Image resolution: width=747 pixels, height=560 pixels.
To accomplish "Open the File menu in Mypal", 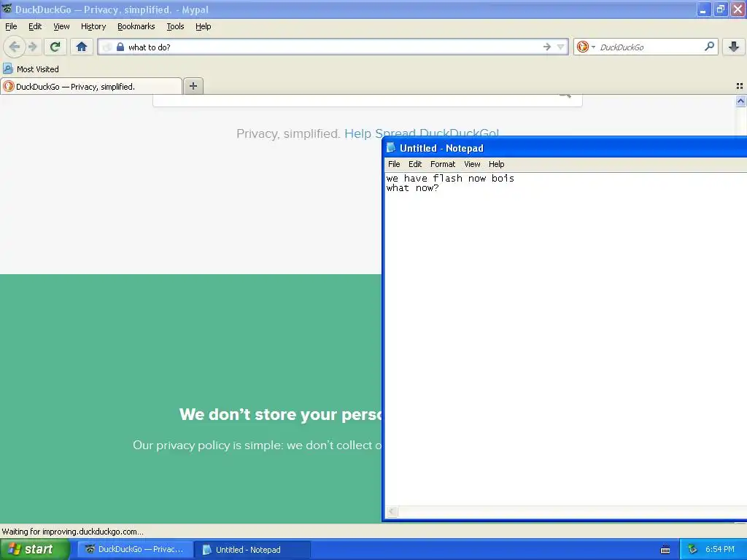I will pos(11,26).
